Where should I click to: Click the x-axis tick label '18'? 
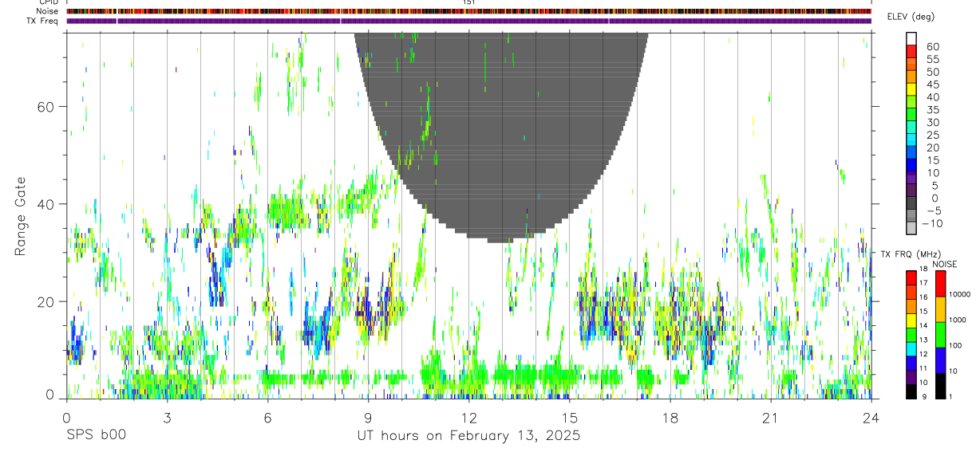pos(670,417)
